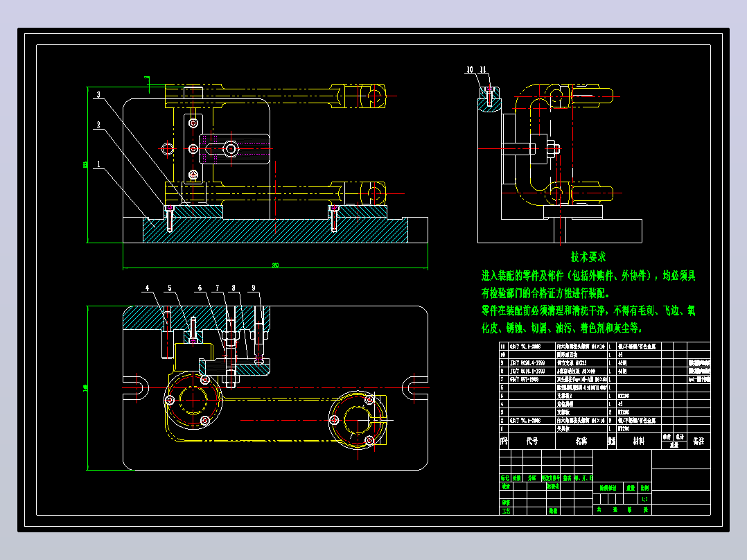The height and width of the screenshot is (560, 747).
Task: Click balloon number 5 in top view
Action: pyautogui.click(x=170, y=288)
